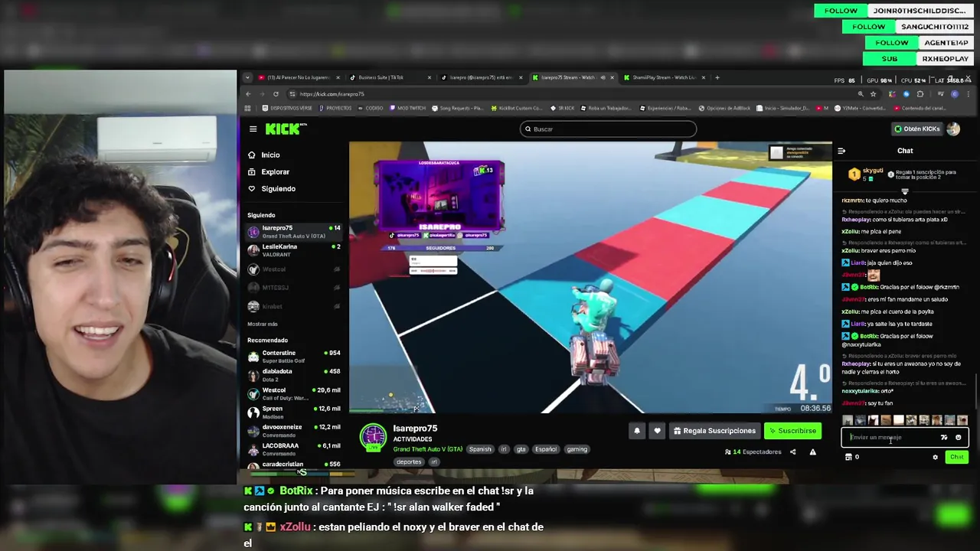
Task: Open Opciones de AdBlock bookmark
Action: pos(724,108)
